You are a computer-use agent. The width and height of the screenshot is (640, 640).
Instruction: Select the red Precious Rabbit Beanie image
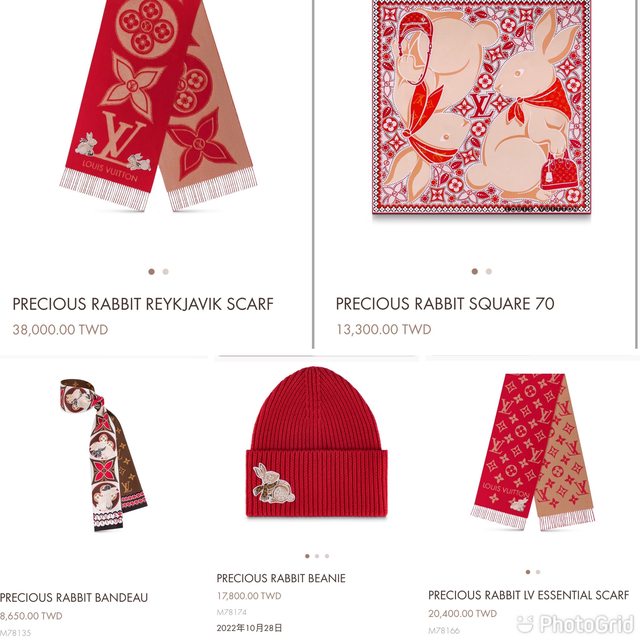tap(316, 442)
